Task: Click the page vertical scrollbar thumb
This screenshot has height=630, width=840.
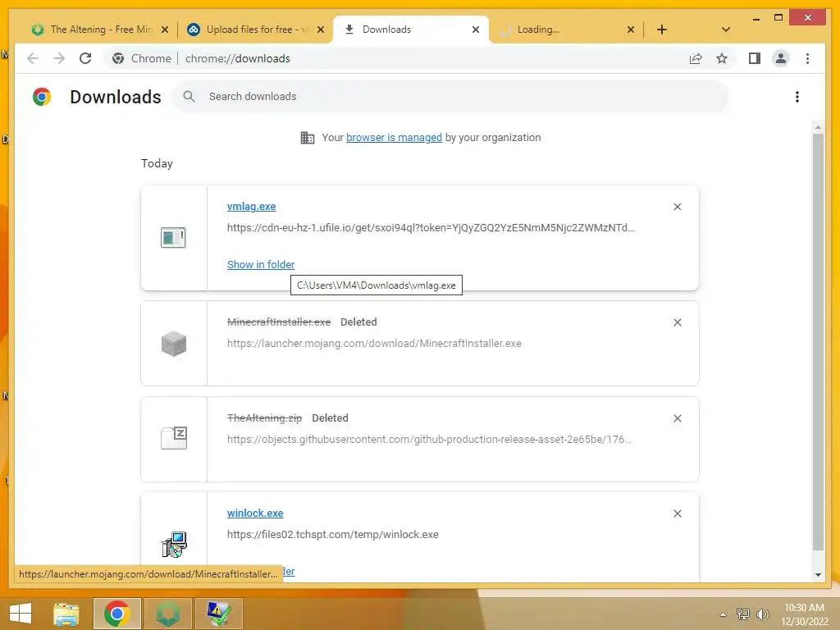Action: pos(818,342)
